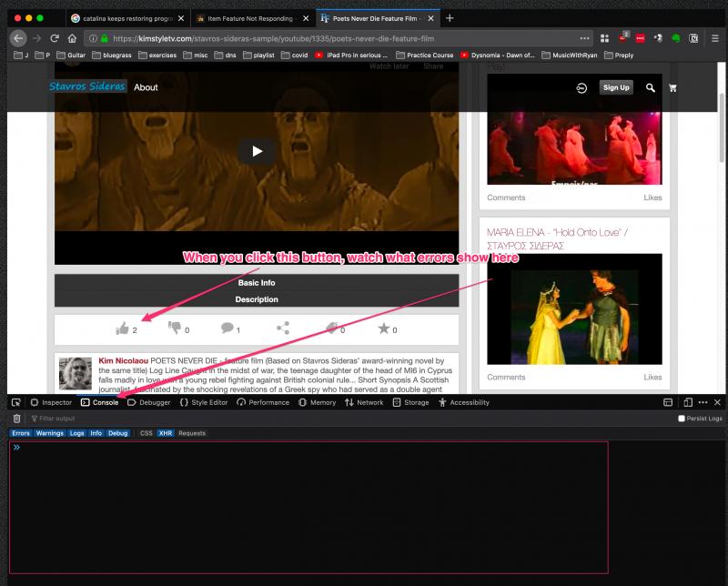This screenshot has width=728, height=586.
Task: Expand the Description section
Action: pyautogui.click(x=256, y=299)
